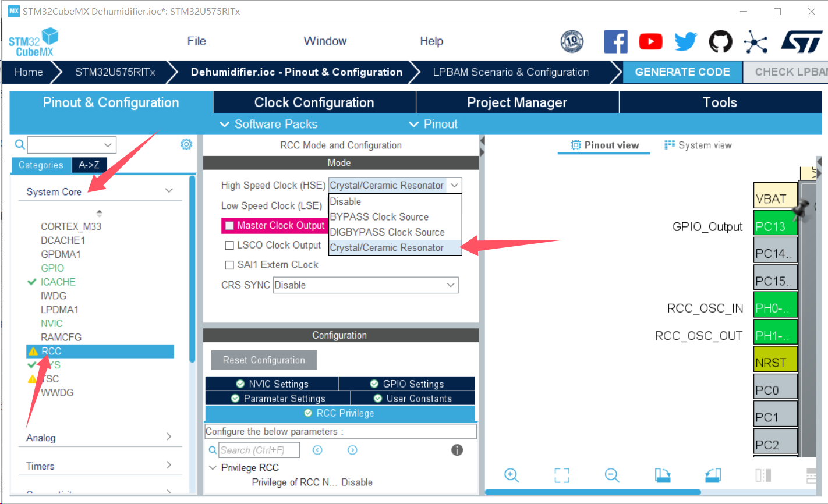This screenshot has width=828, height=504.
Task: Open the High Speed Clock (HSE) combo box
Action: point(395,185)
